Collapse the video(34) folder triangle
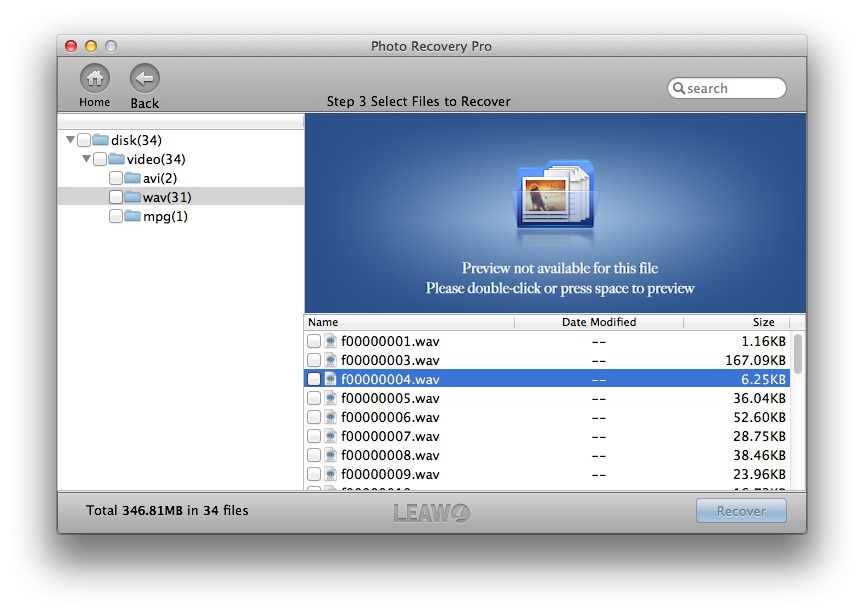Image resolution: width=864 pixels, height=613 pixels. 87,159
